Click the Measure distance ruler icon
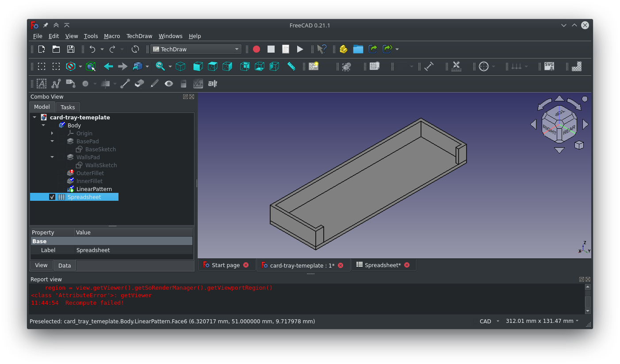620x364 pixels. tap(291, 66)
